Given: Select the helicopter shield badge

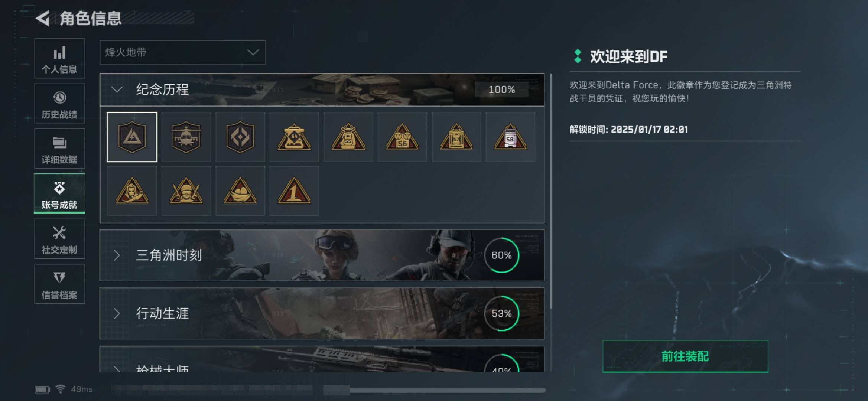Looking at the screenshot, I should click(x=186, y=137).
